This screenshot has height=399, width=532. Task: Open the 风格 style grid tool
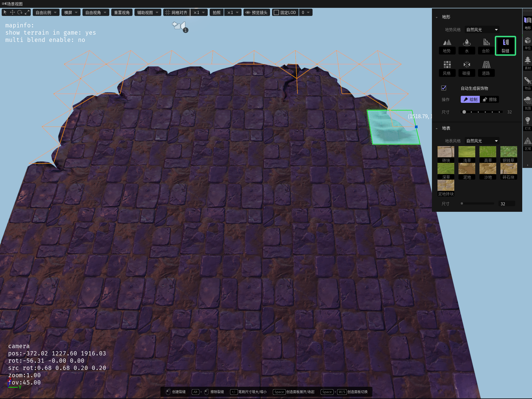click(x=447, y=68)
